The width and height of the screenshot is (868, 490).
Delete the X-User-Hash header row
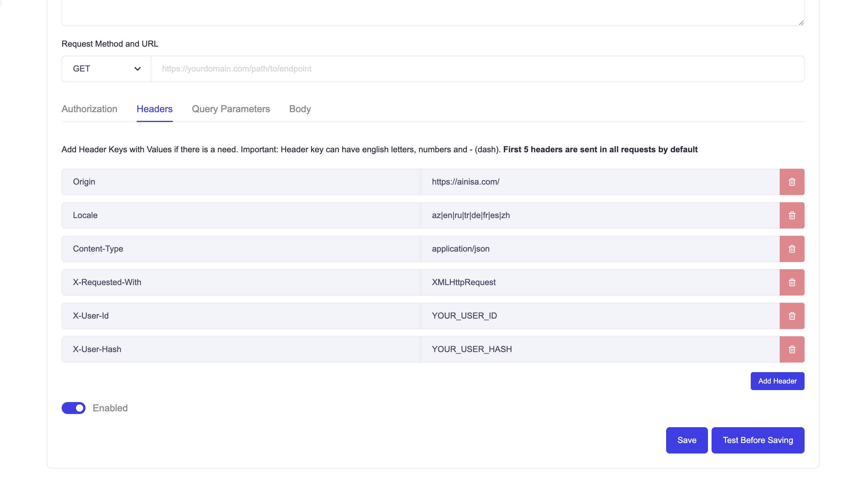(792, 349)
